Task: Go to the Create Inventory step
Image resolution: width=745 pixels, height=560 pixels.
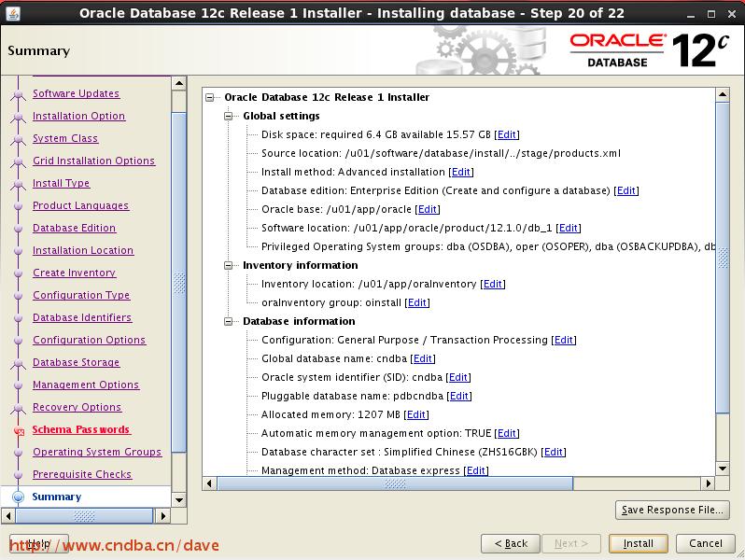Action: coord(74,273)
